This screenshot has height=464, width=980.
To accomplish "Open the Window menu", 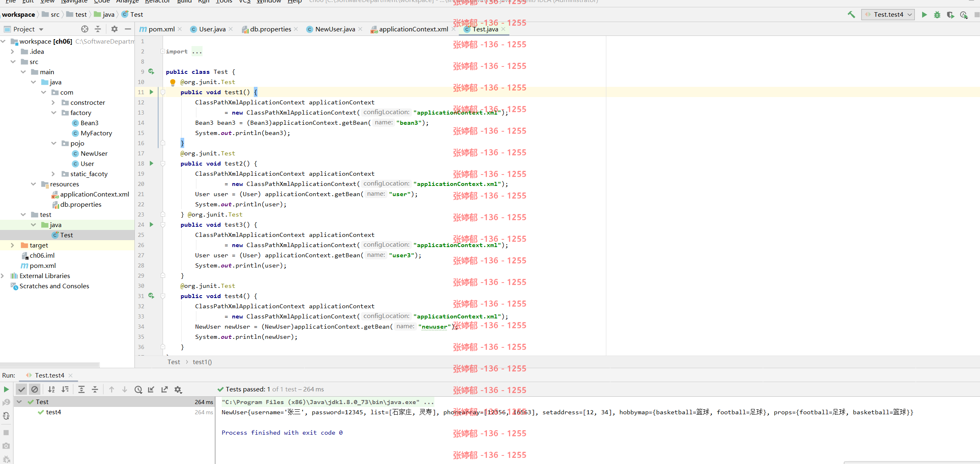I will pyautogui.click(x=269, y=1).
